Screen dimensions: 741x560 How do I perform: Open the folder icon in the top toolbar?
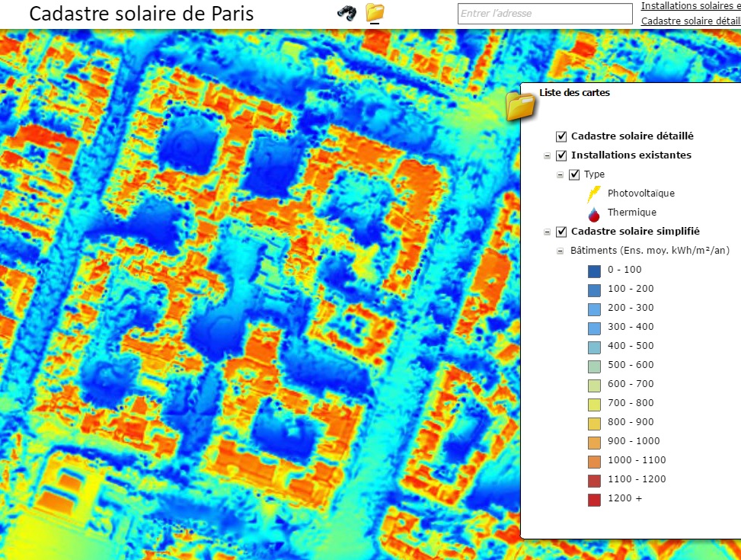[x=375, y=12]
